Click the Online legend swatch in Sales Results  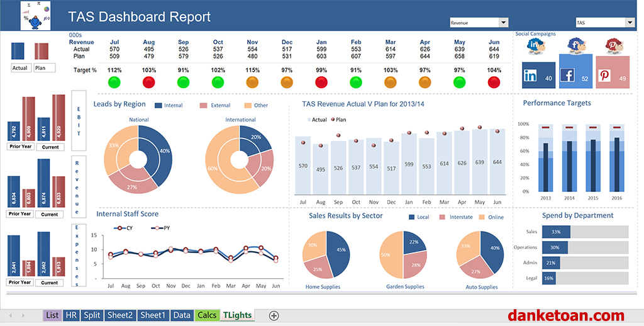[482, 217]
